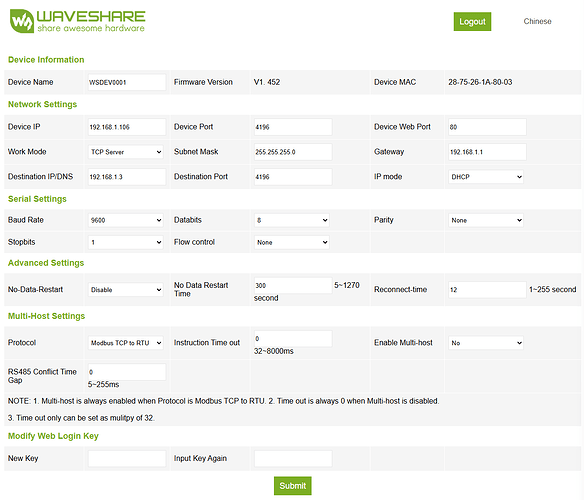Open the Protocol Modbus TCP to RTU dropdown
This screenshot has width=584, height=500.
tap(126, 343)
